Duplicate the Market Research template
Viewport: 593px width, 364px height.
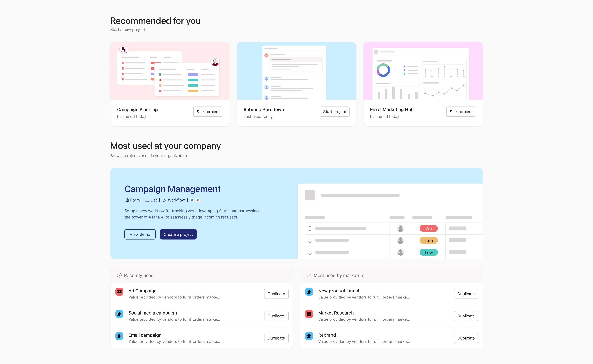coord(466,316)
